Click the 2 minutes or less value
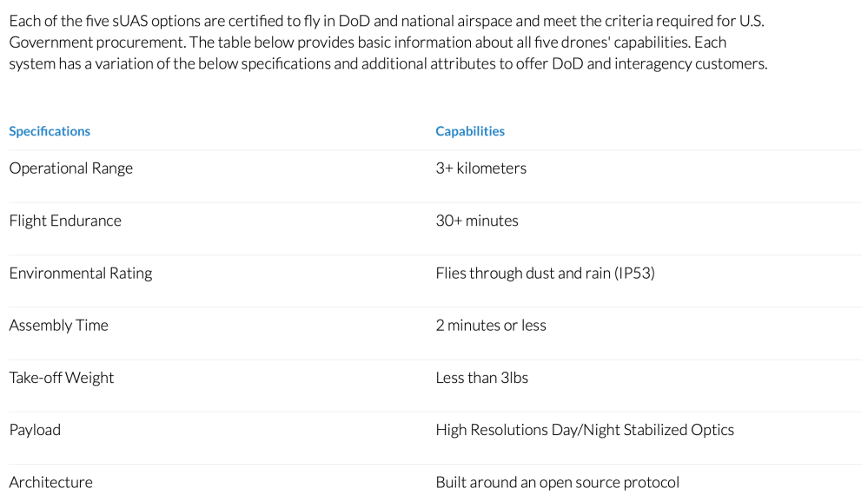Screen dimensions: 868x502 pos(491,325)
